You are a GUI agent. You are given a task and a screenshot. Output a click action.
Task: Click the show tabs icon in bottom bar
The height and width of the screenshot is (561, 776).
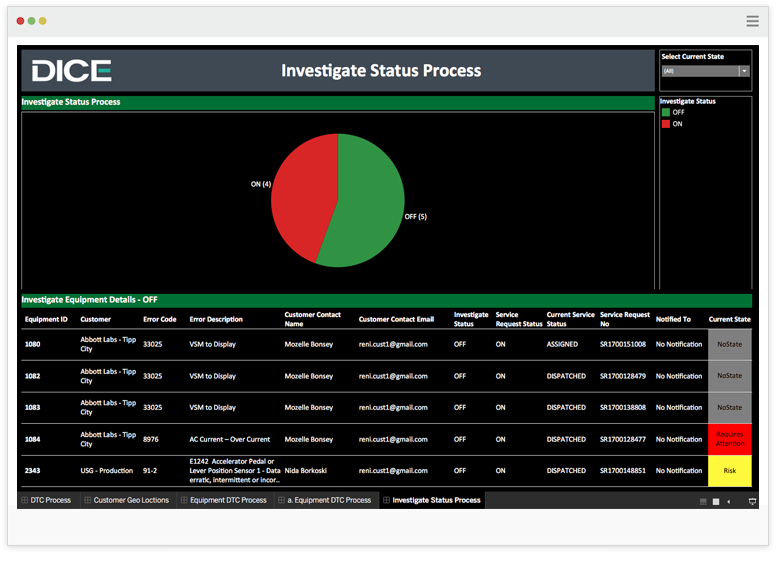coord(716,501)
